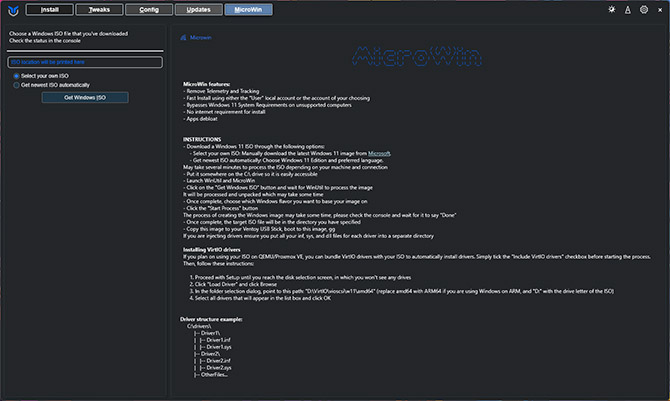
Task: Click the 'Driver structure example' heading
Action: (219, 319)
